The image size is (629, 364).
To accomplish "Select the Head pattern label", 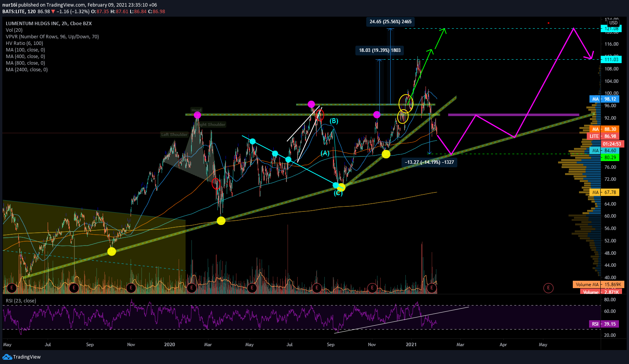I will (196, 110).
